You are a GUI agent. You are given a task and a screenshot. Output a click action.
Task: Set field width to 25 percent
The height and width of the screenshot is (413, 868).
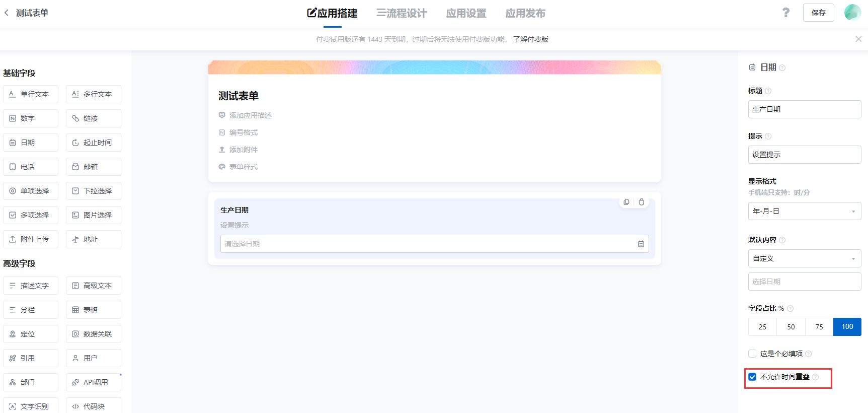pos(762,327)
